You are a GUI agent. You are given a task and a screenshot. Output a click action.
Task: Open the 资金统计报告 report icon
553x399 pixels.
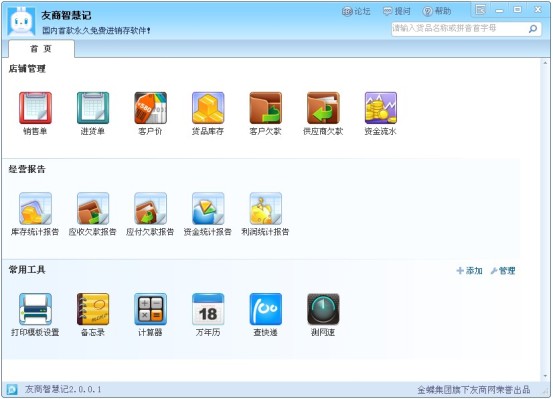click(x=208, y=208)
